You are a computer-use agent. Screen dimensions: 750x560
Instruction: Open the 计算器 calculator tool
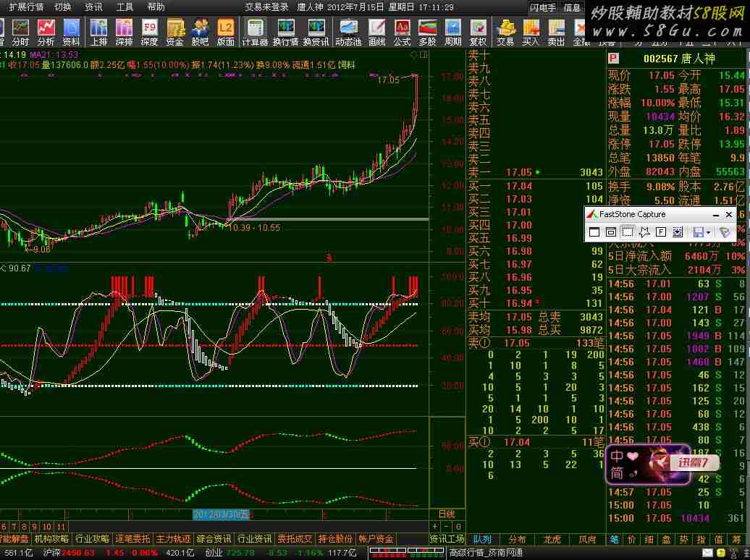[x=254, y=32]
